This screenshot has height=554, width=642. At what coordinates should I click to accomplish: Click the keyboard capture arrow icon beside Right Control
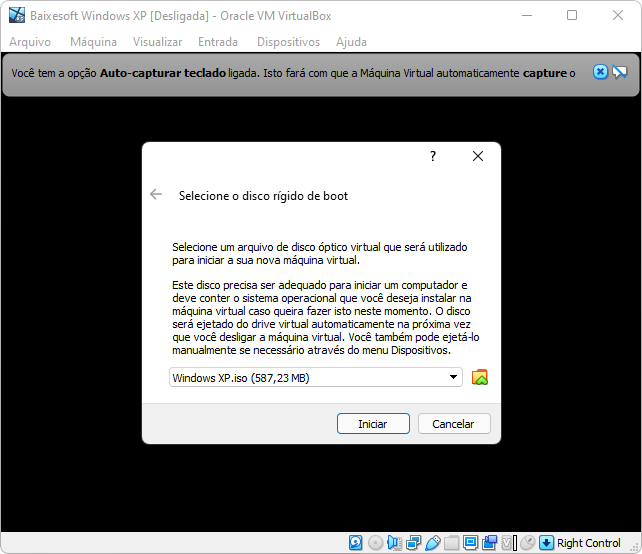coord(546,543)
